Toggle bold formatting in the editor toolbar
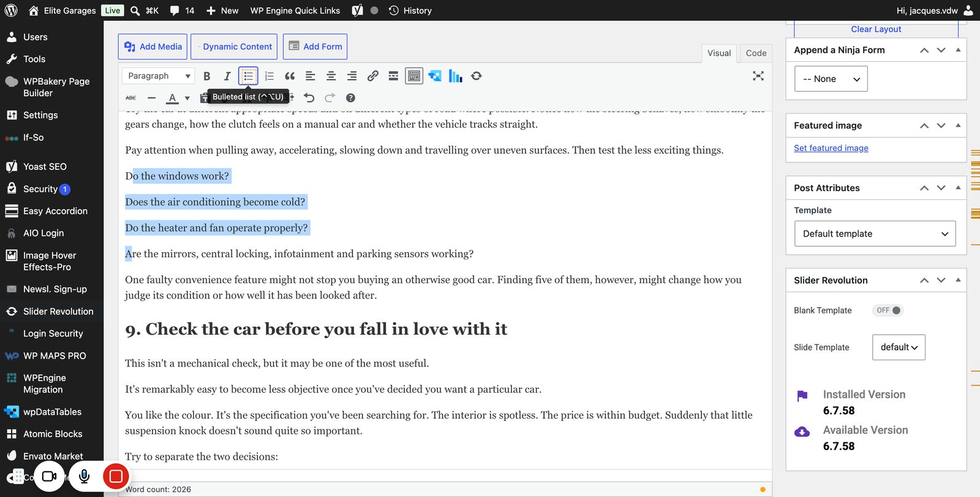Viewport: 980px width, 497px height. tap(207, 76)
